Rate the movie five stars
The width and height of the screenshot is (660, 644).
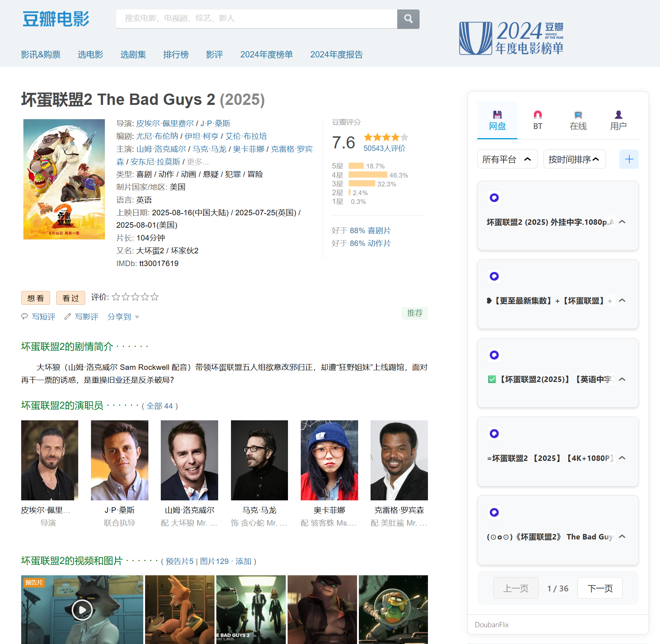click(x=155, y=297)
